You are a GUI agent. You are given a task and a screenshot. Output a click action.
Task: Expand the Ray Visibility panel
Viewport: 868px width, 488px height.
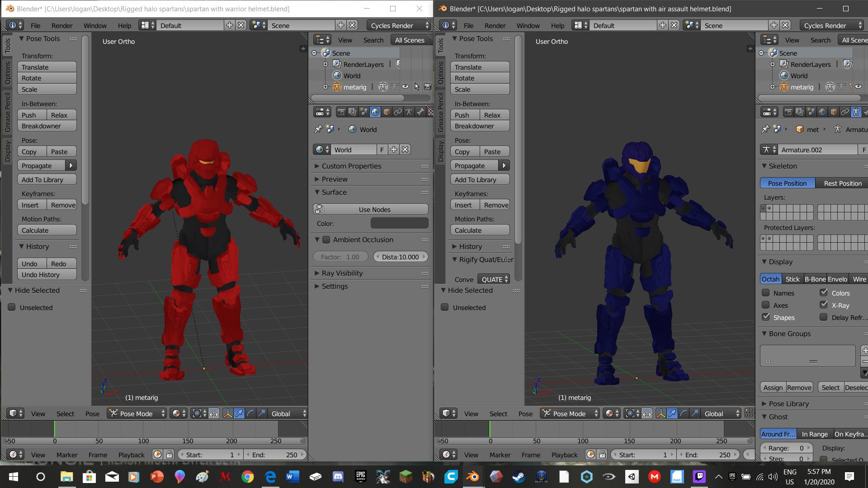click(x=342, y=273)
